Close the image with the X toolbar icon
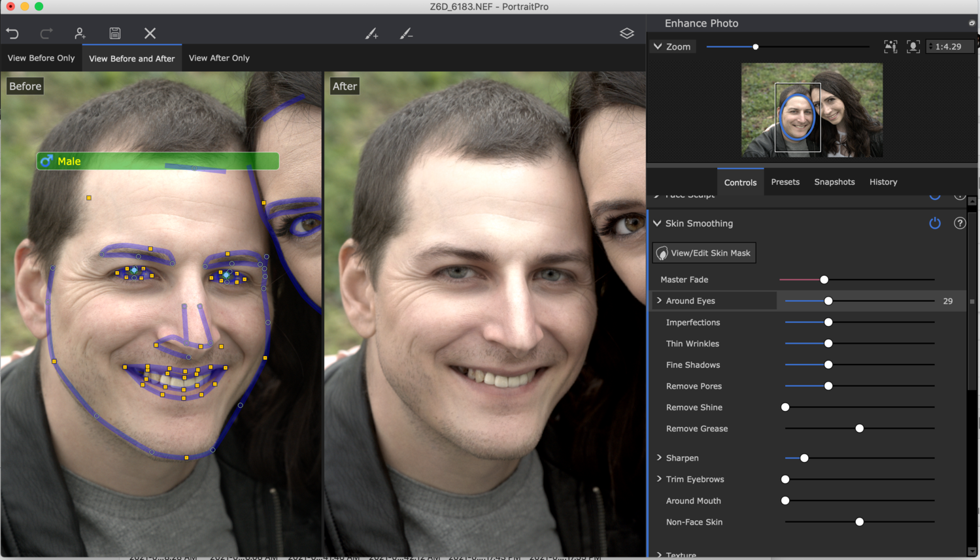980x560 pixels. tap(150, 33)
